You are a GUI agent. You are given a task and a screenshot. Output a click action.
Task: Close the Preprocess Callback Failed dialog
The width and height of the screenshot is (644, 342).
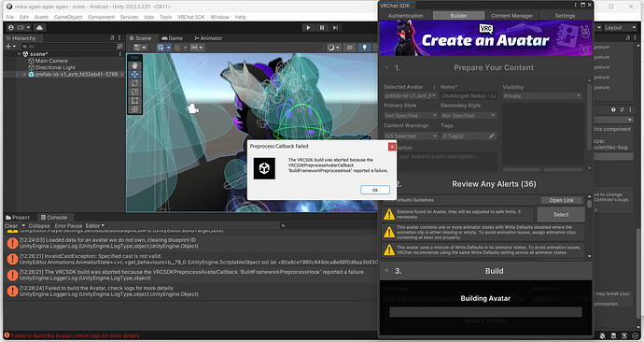click(x=392, y=147)
